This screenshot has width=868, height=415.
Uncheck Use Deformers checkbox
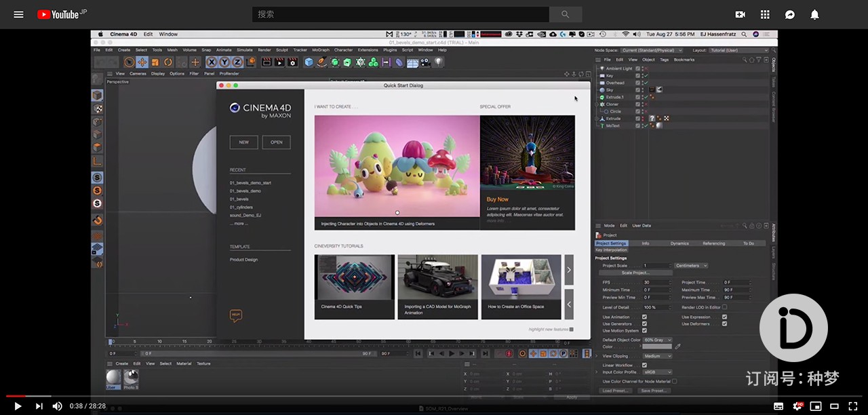724,323
